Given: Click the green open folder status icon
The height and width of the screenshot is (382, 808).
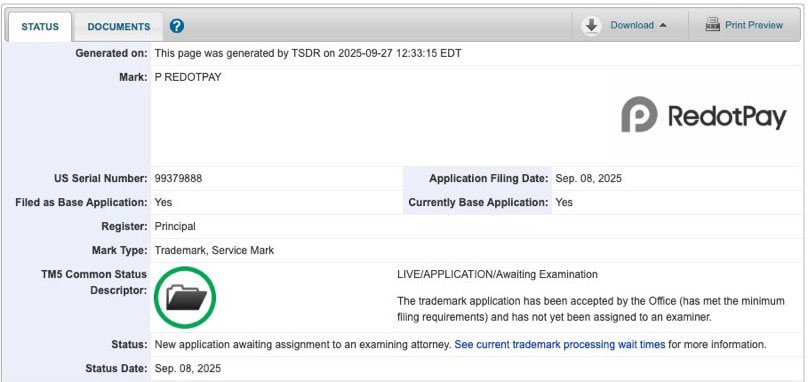Looking at the screenshot, I should tap(185, 297).
